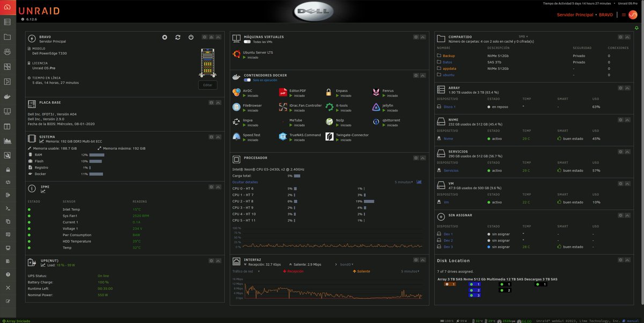Open the SMB protocol dropdown
This screenshot has width=644, height=323.
tap(524, 37)
